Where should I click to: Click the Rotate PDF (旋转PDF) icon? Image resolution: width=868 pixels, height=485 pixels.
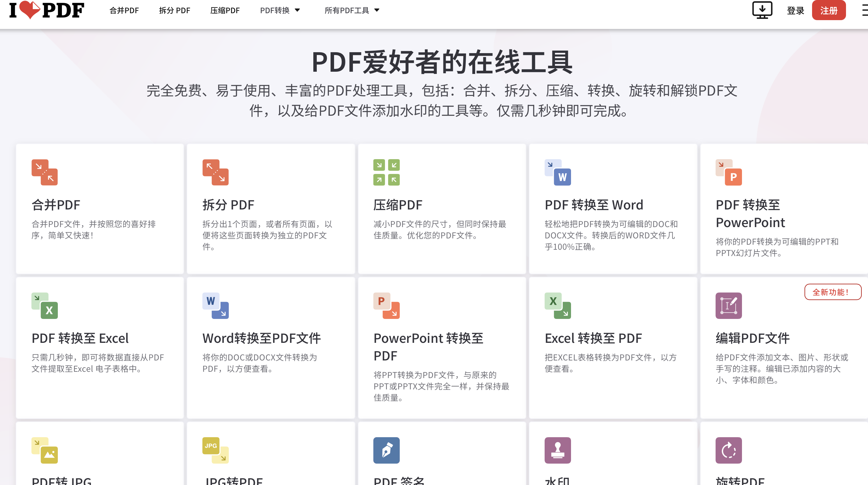click(728, 450)
